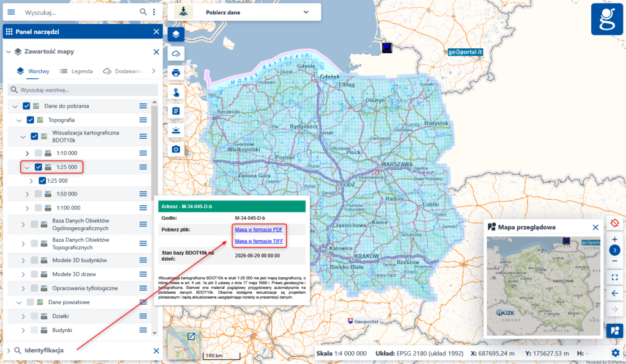The image size is (626, 364).
Task: Uncheck the Dane do pobrania checkbox
Action: [26, 106]
